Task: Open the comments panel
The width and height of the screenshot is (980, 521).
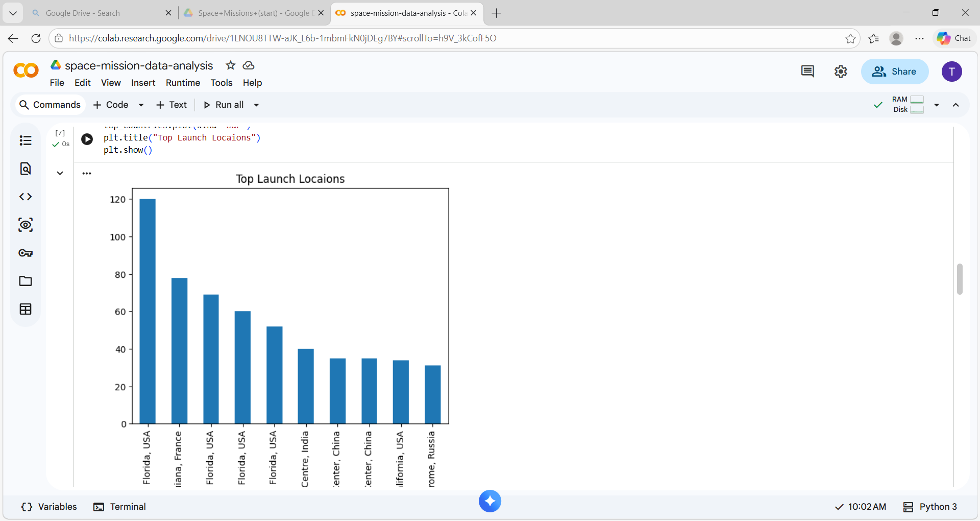Action: 807,72
